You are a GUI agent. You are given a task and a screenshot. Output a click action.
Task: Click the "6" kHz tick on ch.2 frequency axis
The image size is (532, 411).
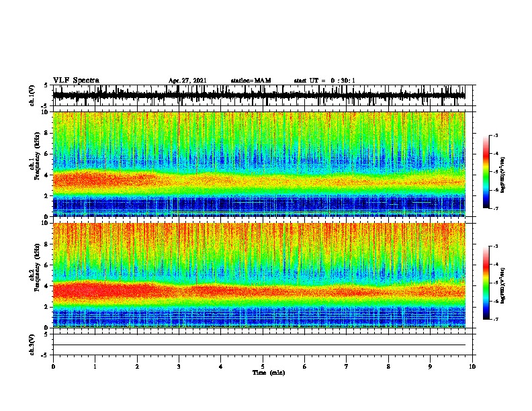coord(46,265)
